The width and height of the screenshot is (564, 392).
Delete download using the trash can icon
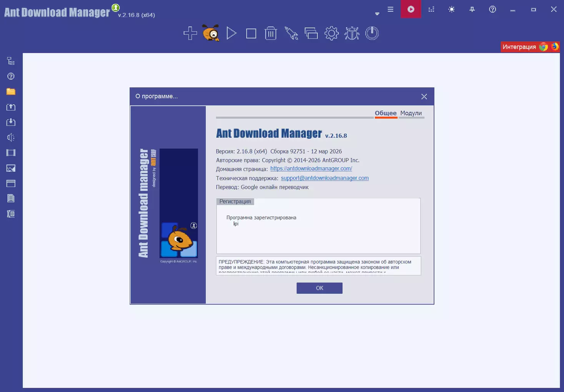tap(271, 33)
